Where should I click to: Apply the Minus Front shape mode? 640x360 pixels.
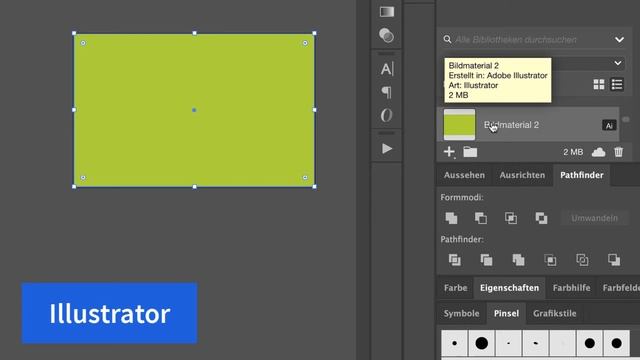[481, 218]
